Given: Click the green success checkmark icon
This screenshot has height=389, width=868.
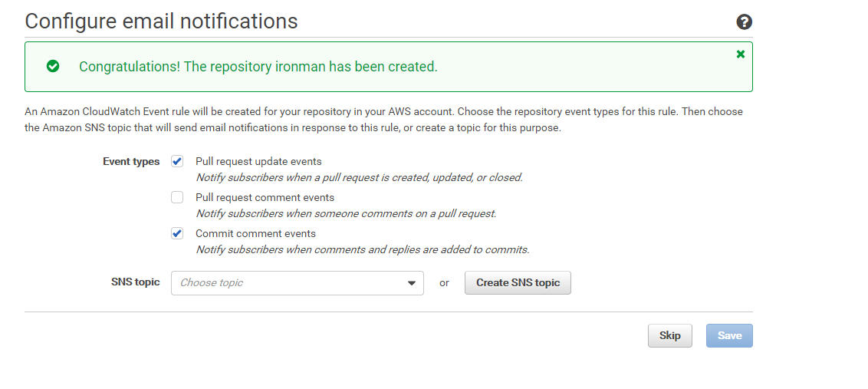Looking at the screenshot, I should (53, 67).
